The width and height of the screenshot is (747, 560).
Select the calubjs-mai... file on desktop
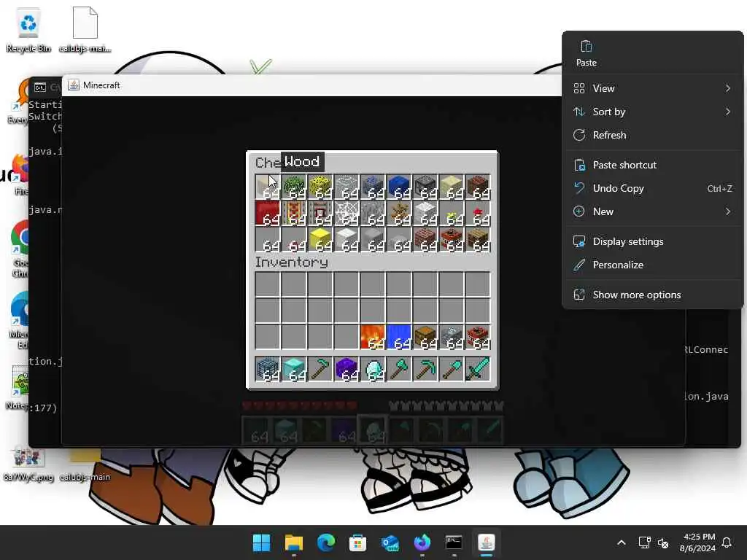85,29
